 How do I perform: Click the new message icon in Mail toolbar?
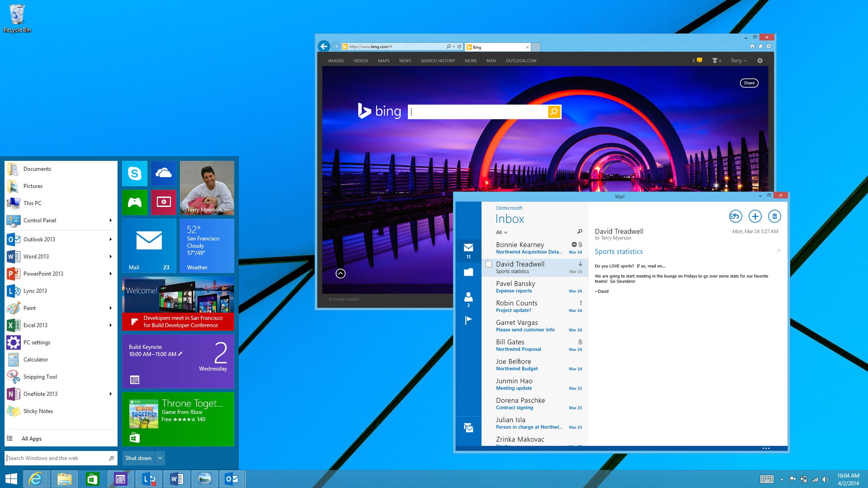point(755,216)
